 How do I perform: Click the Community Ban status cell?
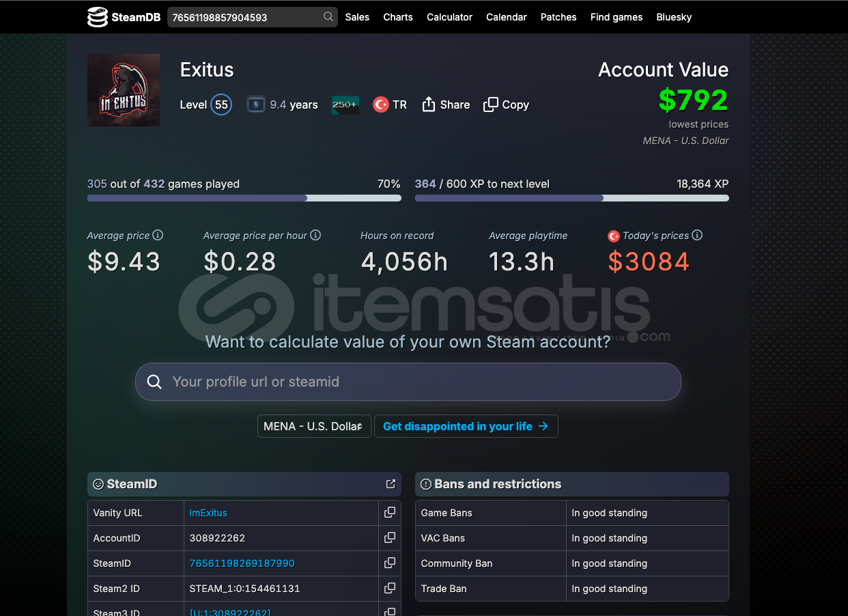(647, 563)
